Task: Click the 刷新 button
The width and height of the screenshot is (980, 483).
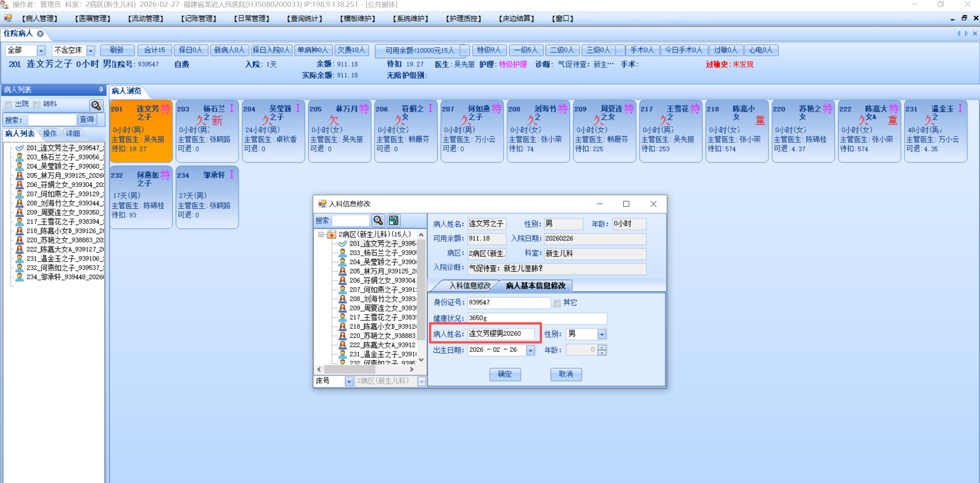Action: click(117, 50)
